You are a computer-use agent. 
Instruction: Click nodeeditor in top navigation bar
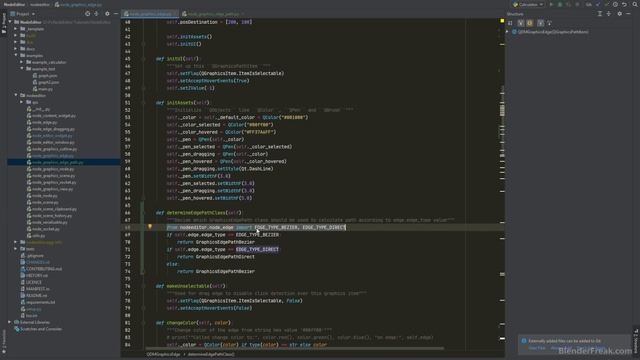[x=40, y=4]
